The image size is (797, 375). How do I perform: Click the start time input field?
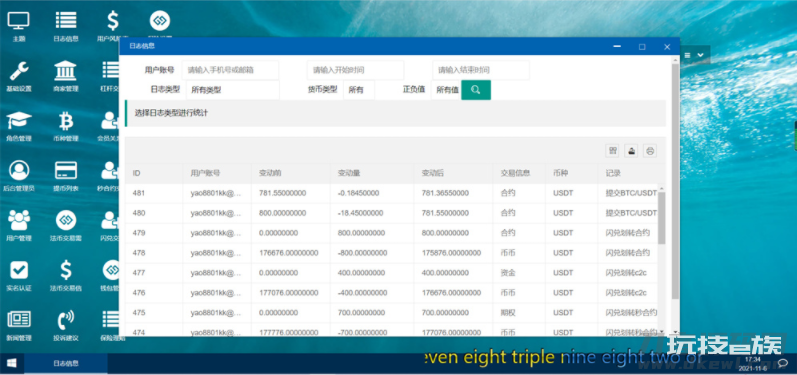pyautogui.click(x=355, y=70)
